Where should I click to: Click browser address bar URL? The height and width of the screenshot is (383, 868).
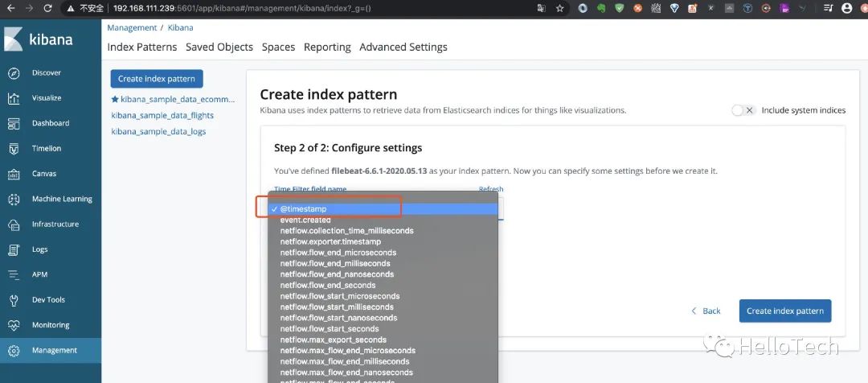(242, 8)
